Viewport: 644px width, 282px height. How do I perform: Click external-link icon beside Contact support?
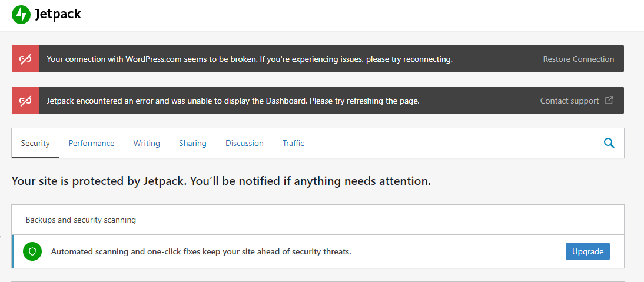pos(609,100)
